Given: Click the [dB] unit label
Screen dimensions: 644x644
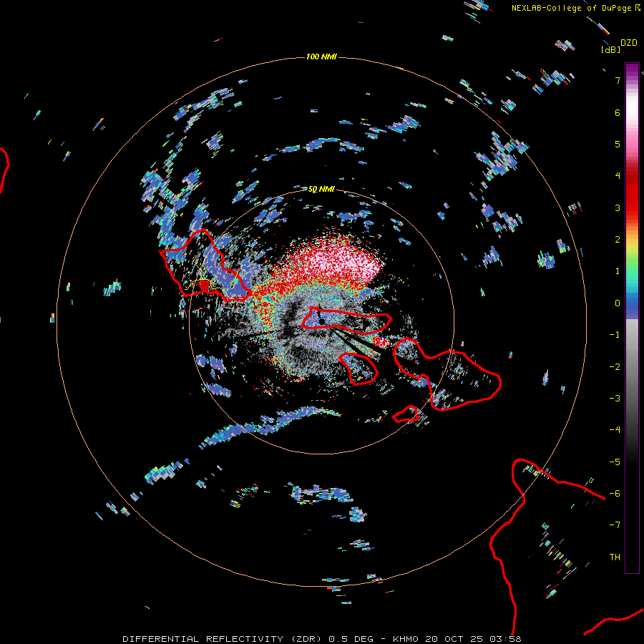Looking at the screenshot, I should 611,49.
